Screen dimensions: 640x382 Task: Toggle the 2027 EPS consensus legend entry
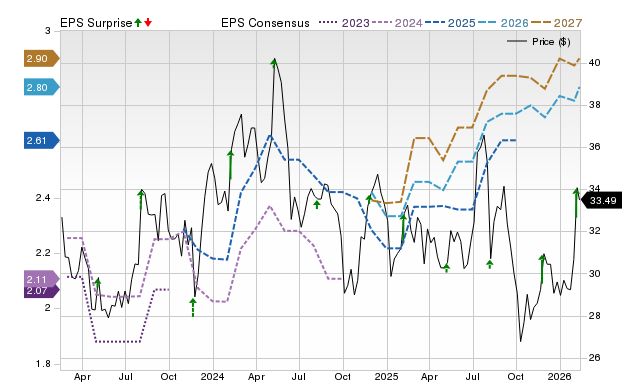[556, 23]
